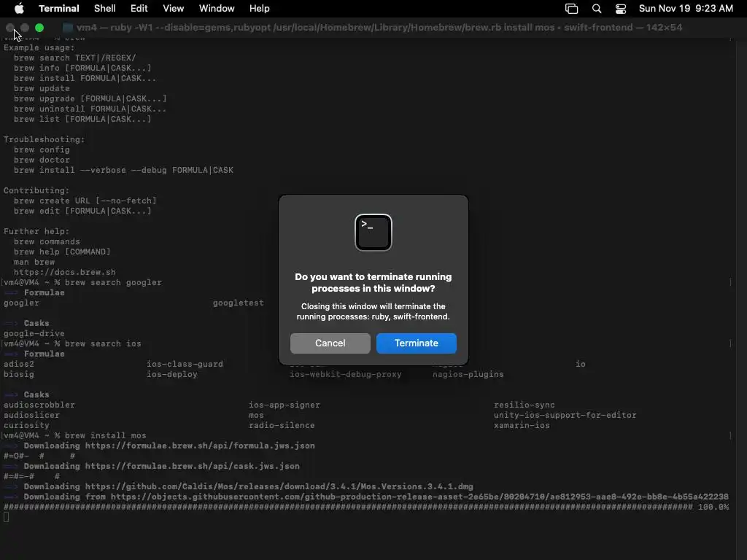
Task: Click 'brew install --verbose --debug FORMULA|CASK' line
Action: (x=123, y=171)
